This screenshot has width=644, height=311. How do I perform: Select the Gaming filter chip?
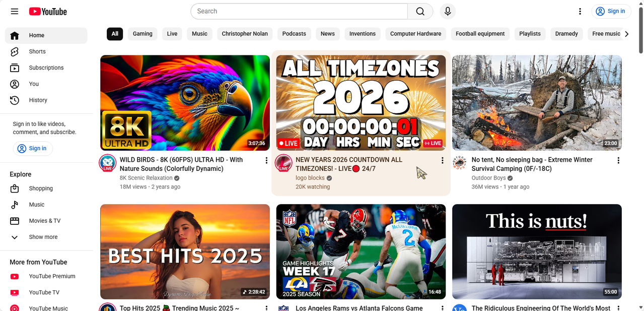tap(142, 34)
